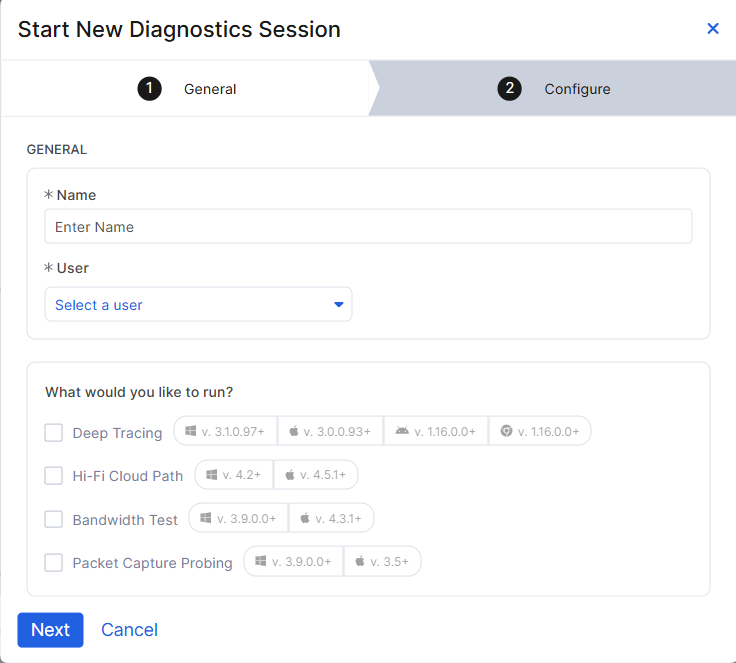
Task: Click the Apple icon in Deep Tracing row
Action: click(294, 431)
